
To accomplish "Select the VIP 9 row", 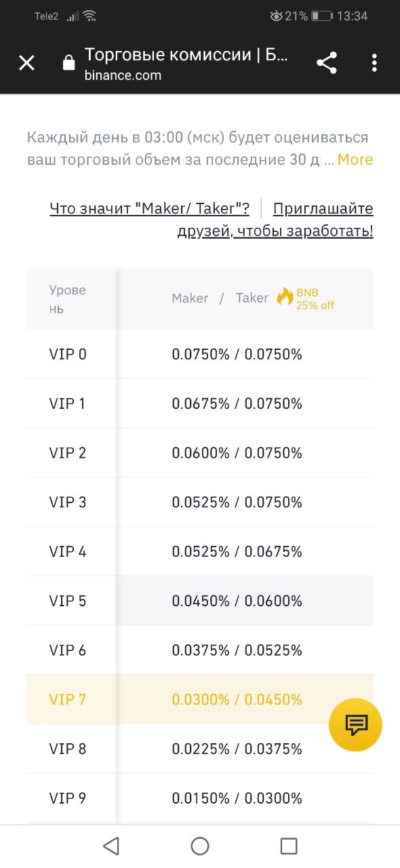I will [200, 798].
